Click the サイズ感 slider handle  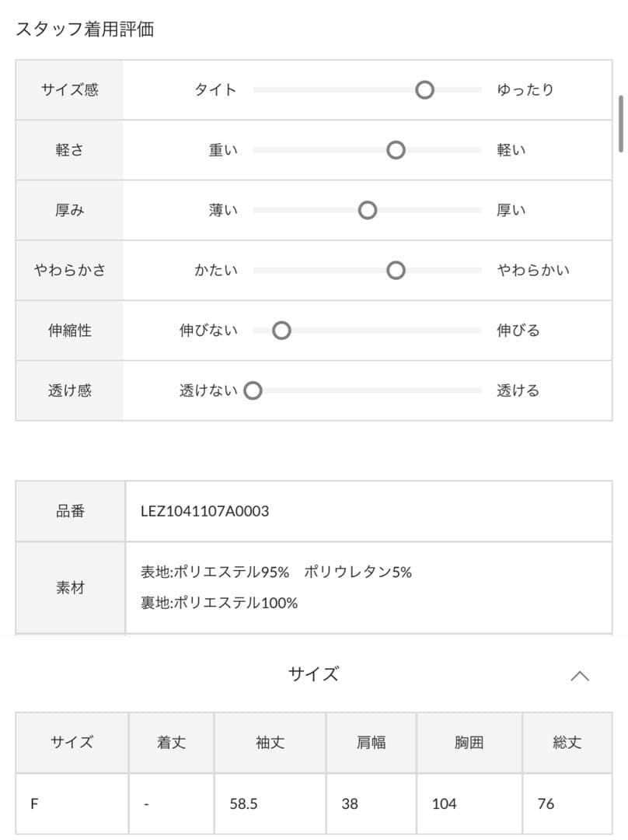[x=424, y=90]
